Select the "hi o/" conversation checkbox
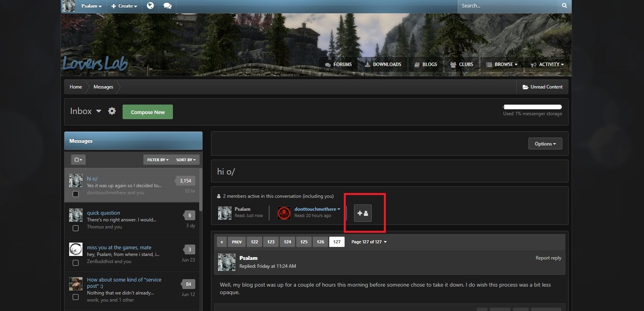The width and height of the screenshot is (644, 311). point(76,194)
